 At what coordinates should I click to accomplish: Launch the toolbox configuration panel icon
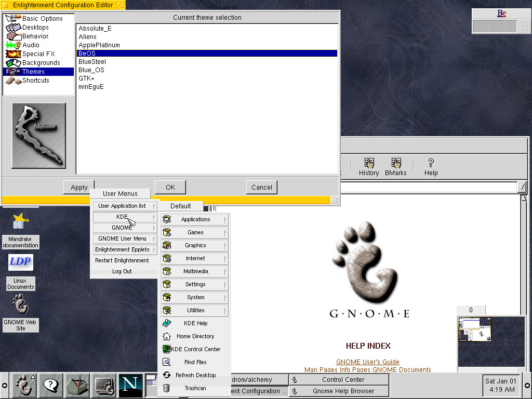pyautogui.click(x=77, y=385)
